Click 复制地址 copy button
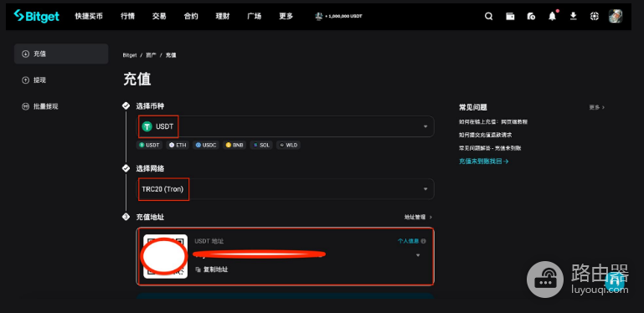This screenshot has width=644, height=313. tap(212, 269)
